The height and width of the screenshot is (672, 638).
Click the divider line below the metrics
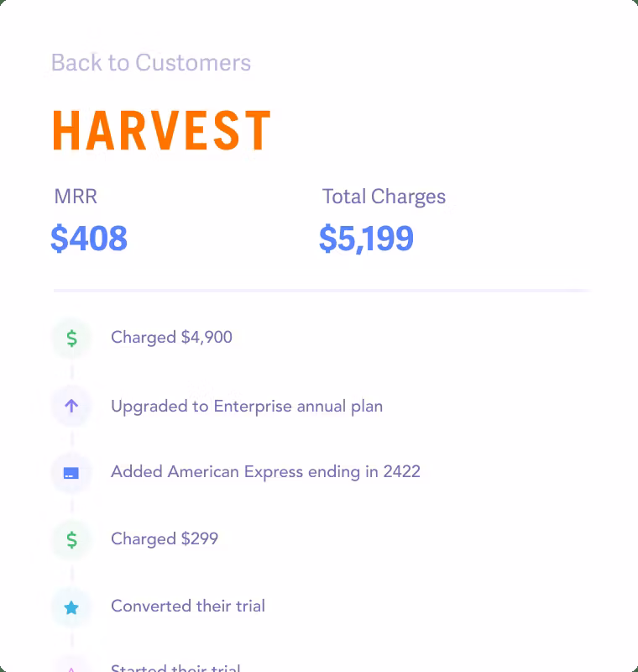322,291
